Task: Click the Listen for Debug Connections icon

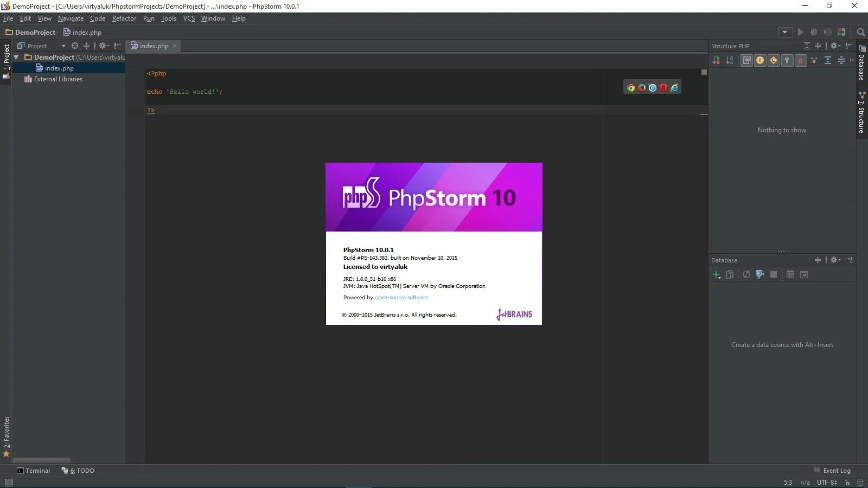Action: click(x=841, y=33)
